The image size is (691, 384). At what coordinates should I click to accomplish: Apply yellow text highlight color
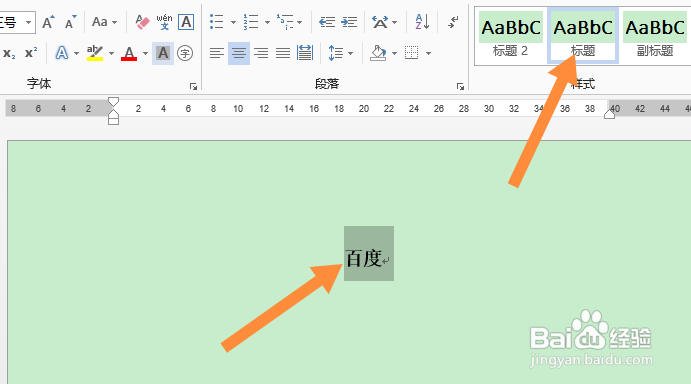click(95, 53)
